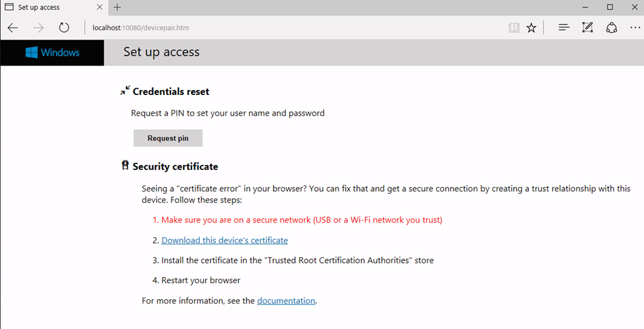
Task: Open the Hub panel
Action: (564, 28)
